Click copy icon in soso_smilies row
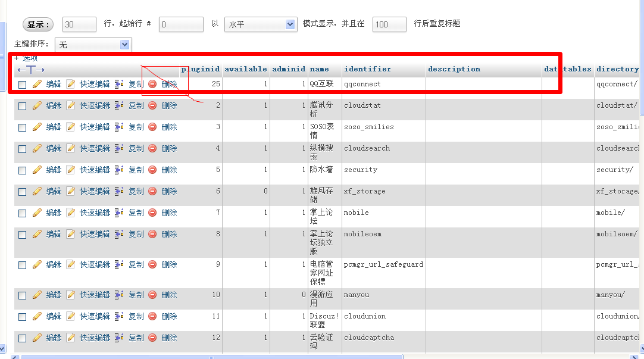Viewport: 644px width, 359px height. tap(119, 127)
